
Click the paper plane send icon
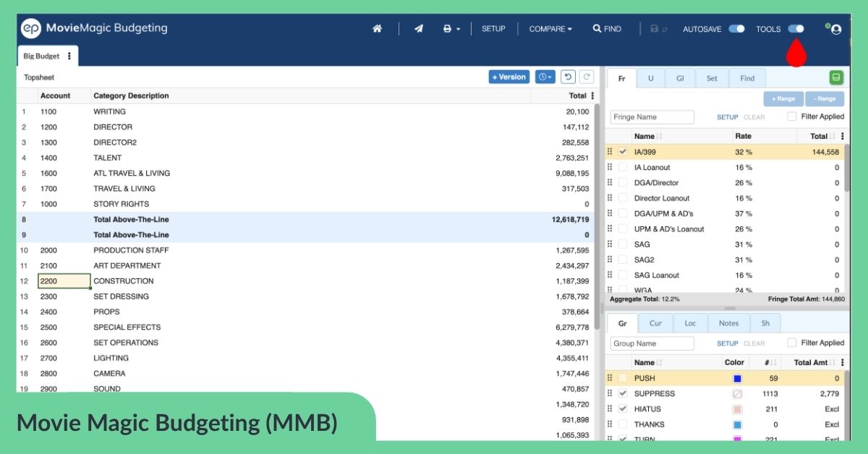(419, 29)
